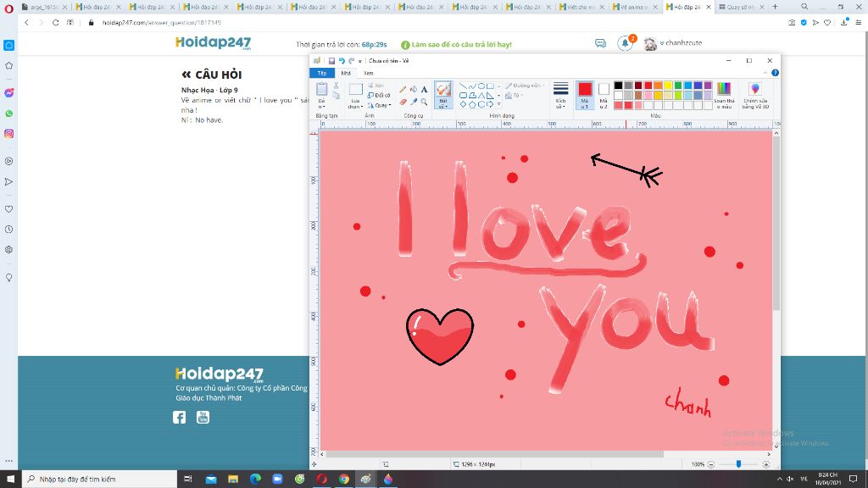Viewport: 868px width, 488px height.
Task: Click the CÂU HỎI back heading
Action: [211, 75]
